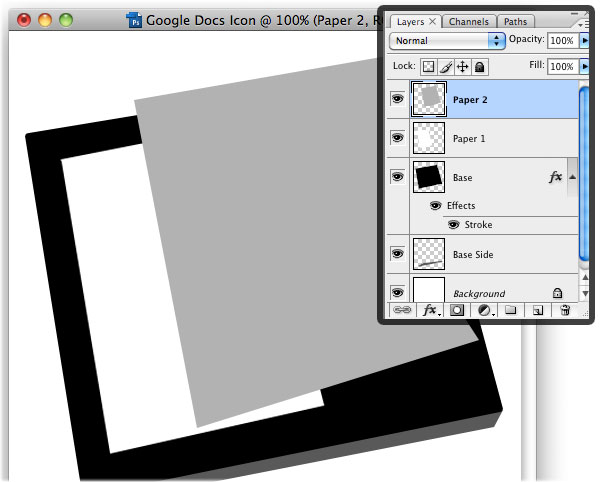Click the Base layer thumbnail
The width and height of the screenshot is (600, 482).
tap(429, 177)
